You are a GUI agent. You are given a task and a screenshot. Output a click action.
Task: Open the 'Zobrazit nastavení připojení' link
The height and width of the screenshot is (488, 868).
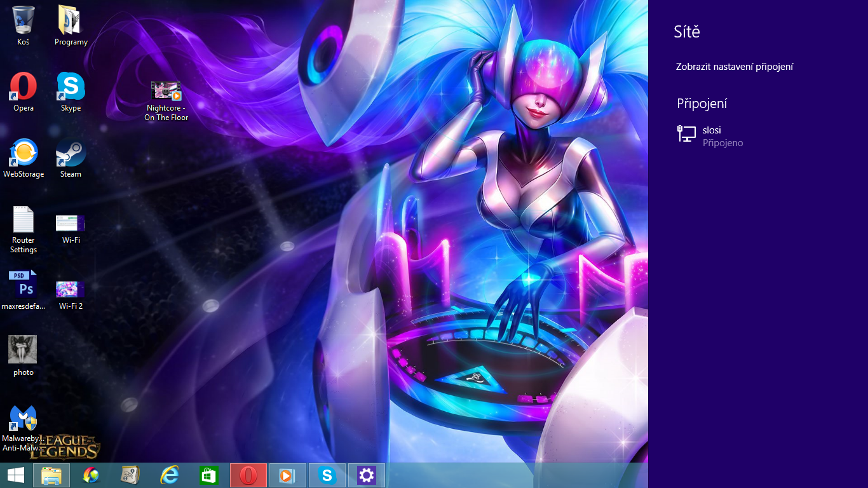(735, 67)
